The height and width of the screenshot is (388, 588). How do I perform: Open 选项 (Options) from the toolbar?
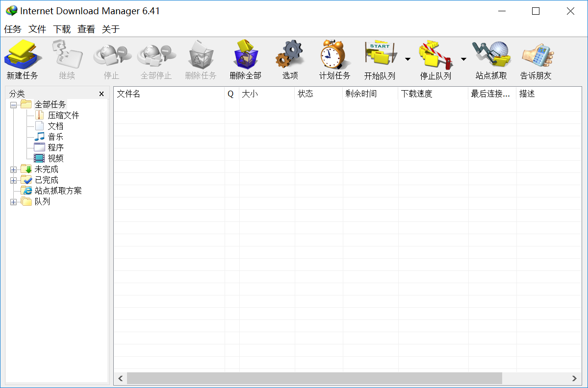[289, 59]
